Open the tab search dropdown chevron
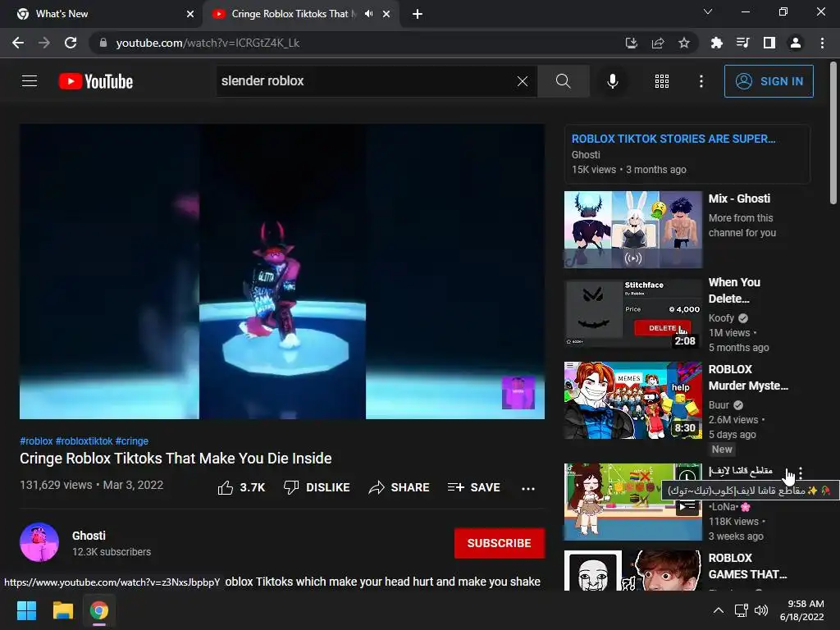Screen dimensions: 840x630 tap(708, 11)
